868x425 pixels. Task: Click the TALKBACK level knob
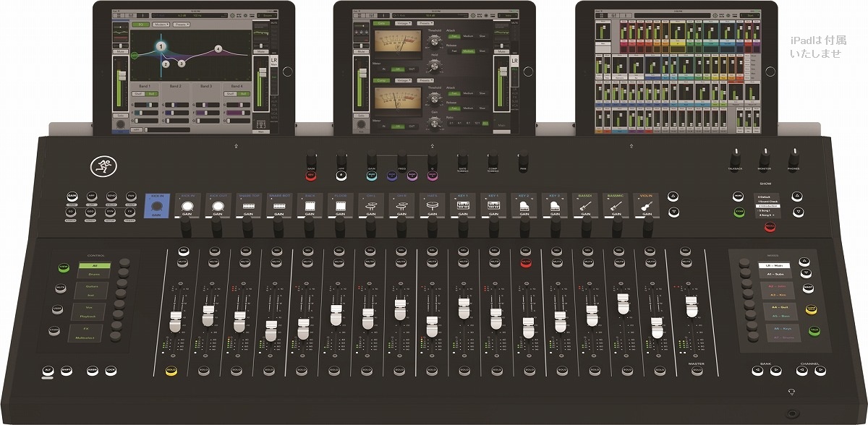click(735, 158)
